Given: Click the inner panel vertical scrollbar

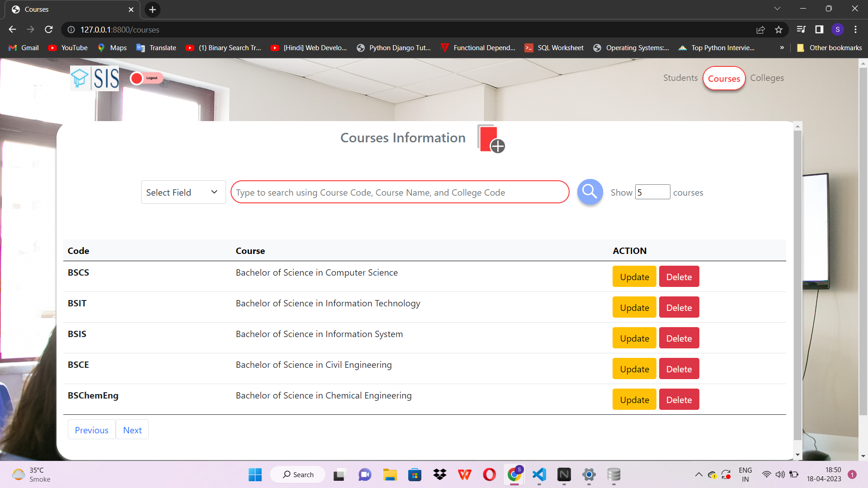Looking at the screenshot, I should [797, 285].
